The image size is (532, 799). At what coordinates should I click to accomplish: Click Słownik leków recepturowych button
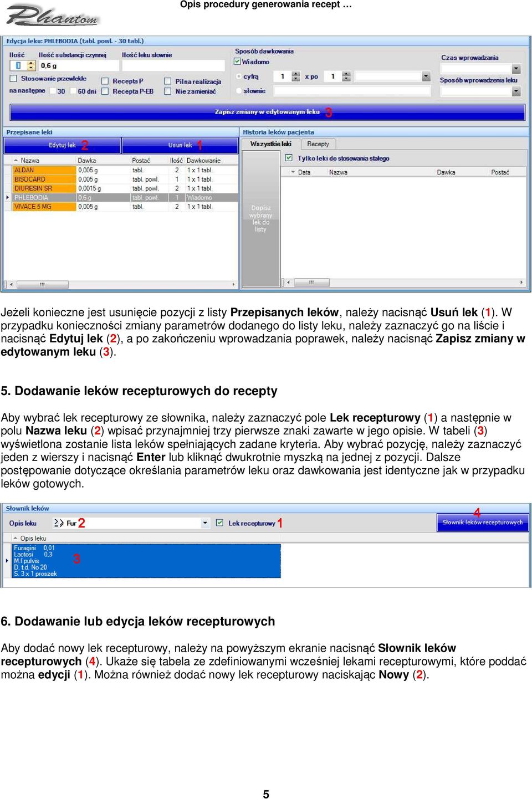click(483, 522)
